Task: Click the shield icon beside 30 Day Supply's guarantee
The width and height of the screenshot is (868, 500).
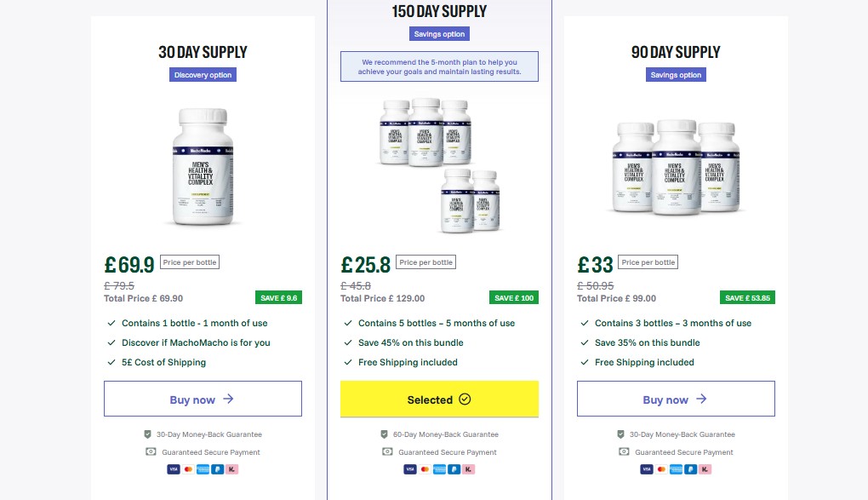Action: click(147, 434)
